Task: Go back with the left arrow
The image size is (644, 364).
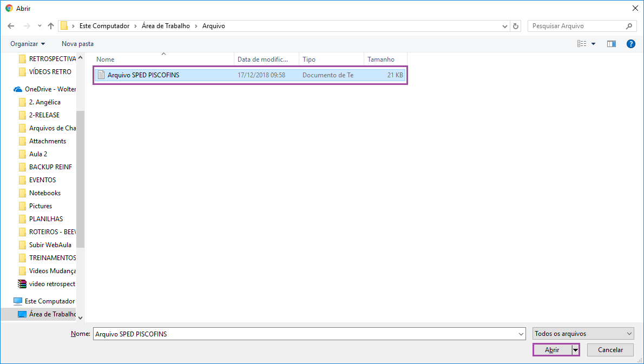Action: [x=11, y=26]
